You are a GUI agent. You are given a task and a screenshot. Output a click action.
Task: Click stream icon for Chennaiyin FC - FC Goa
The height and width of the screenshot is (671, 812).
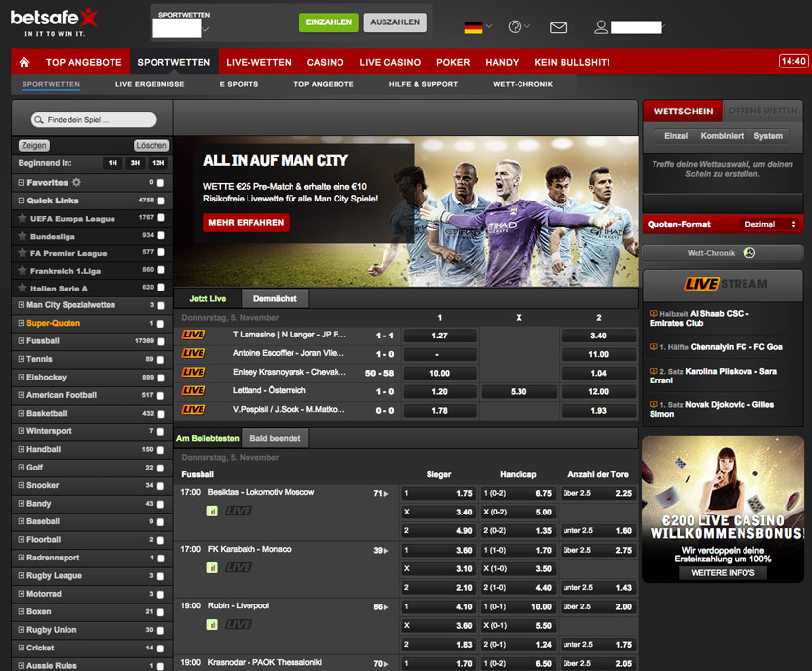(654, 347)
